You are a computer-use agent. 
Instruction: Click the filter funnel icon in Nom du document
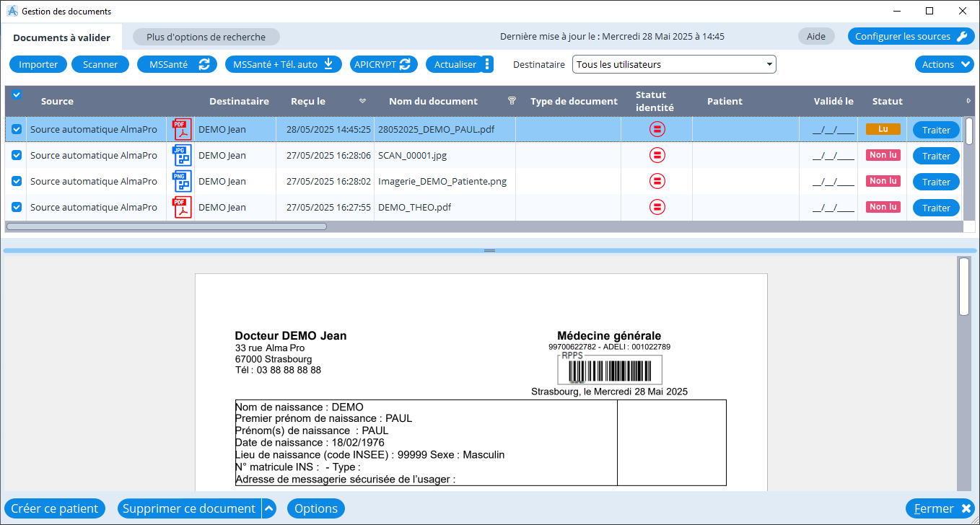(512, 102)
